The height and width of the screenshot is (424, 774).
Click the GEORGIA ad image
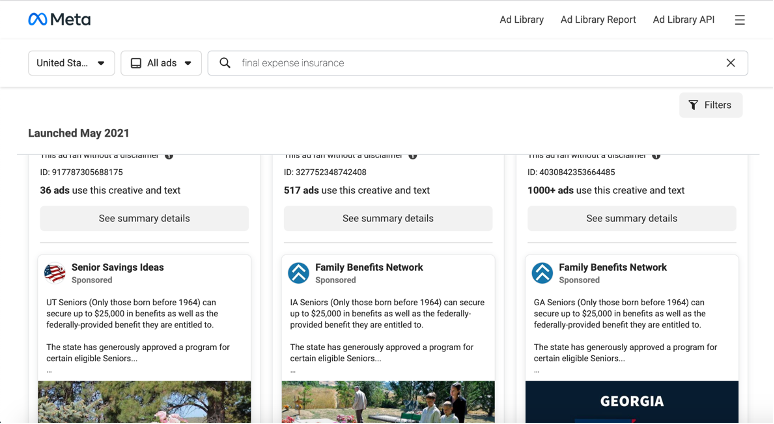pyautogui.click(x=632, y=402)
